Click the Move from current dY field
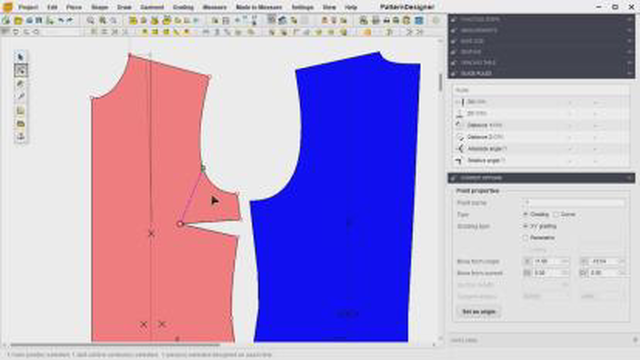The height and width of the screenshot is (360, 640). click(607, 273)
